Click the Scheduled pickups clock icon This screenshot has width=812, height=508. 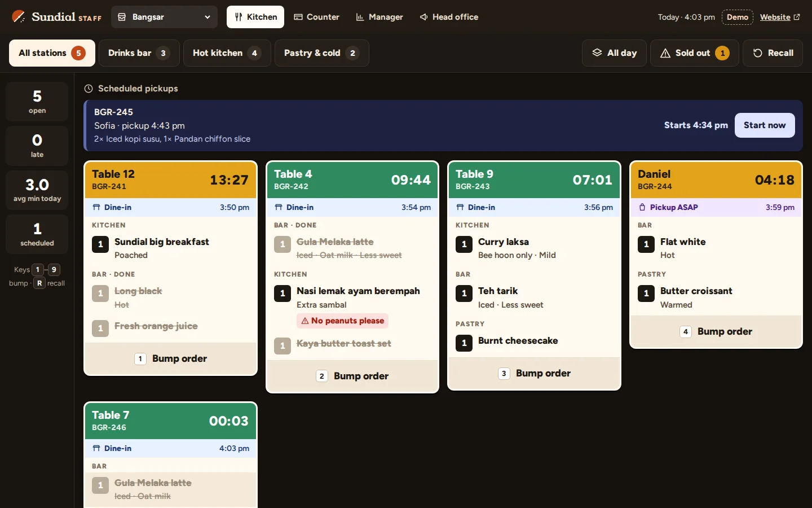tap(89, 89)
